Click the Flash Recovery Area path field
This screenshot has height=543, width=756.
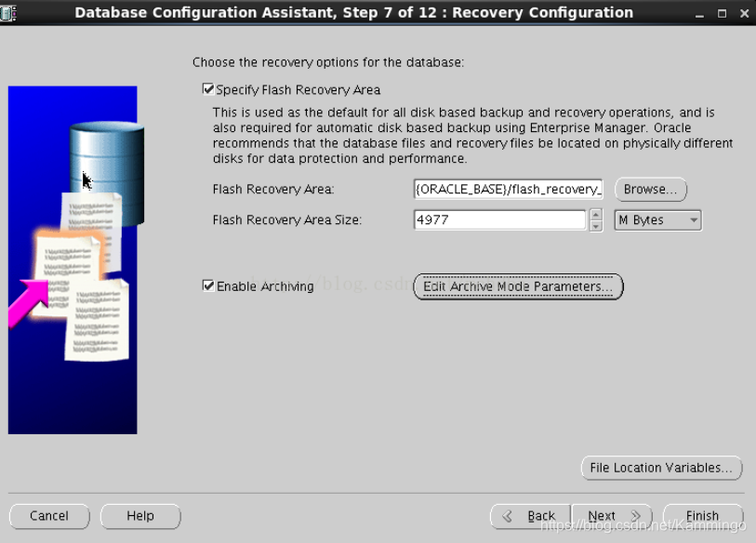pyautogui.click(x=508, y=189)
